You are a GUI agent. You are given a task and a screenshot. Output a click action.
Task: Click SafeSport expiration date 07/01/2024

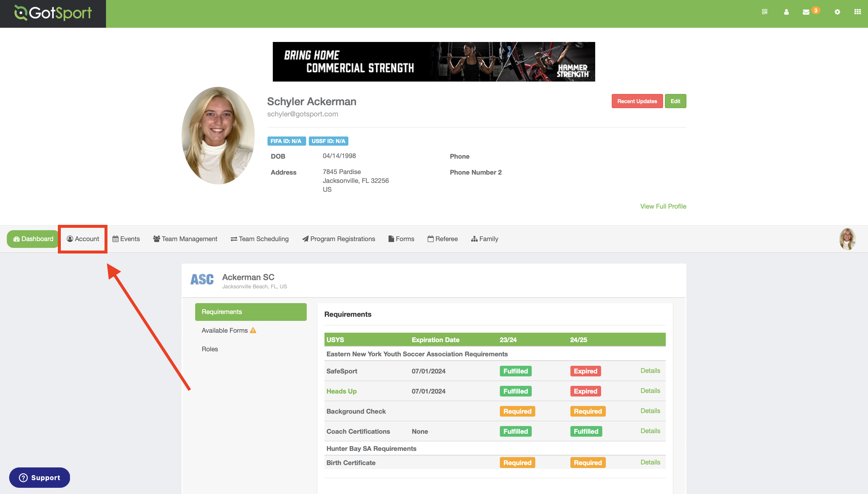(x=428, y=371)
